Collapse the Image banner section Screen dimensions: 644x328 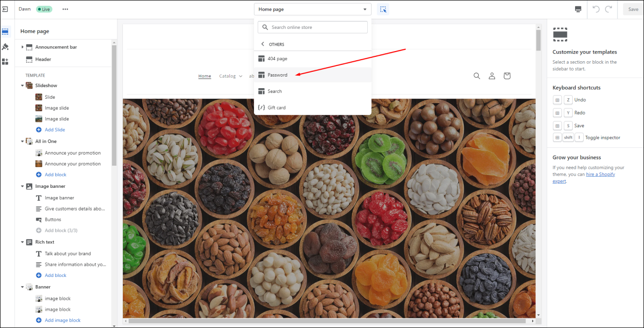(22, 186)
